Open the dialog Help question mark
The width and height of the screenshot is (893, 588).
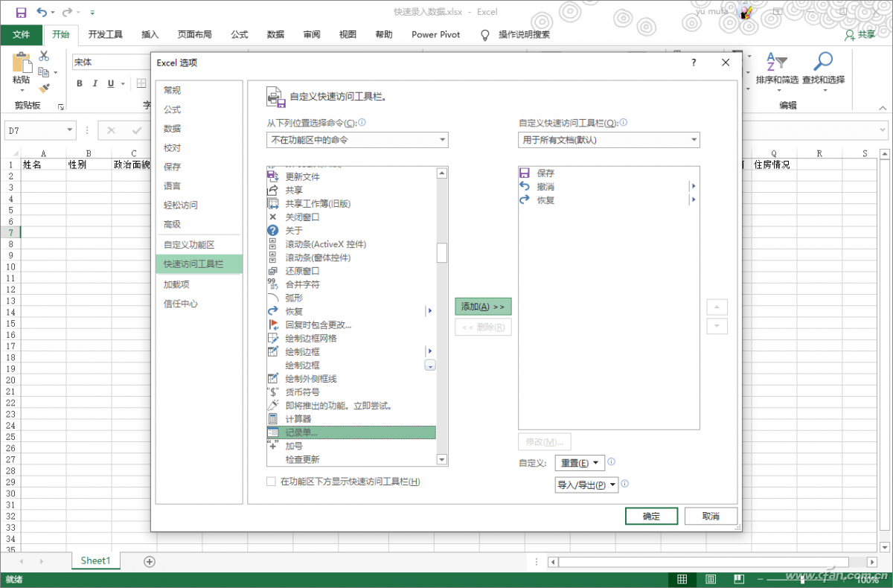[x=694, y=63]
